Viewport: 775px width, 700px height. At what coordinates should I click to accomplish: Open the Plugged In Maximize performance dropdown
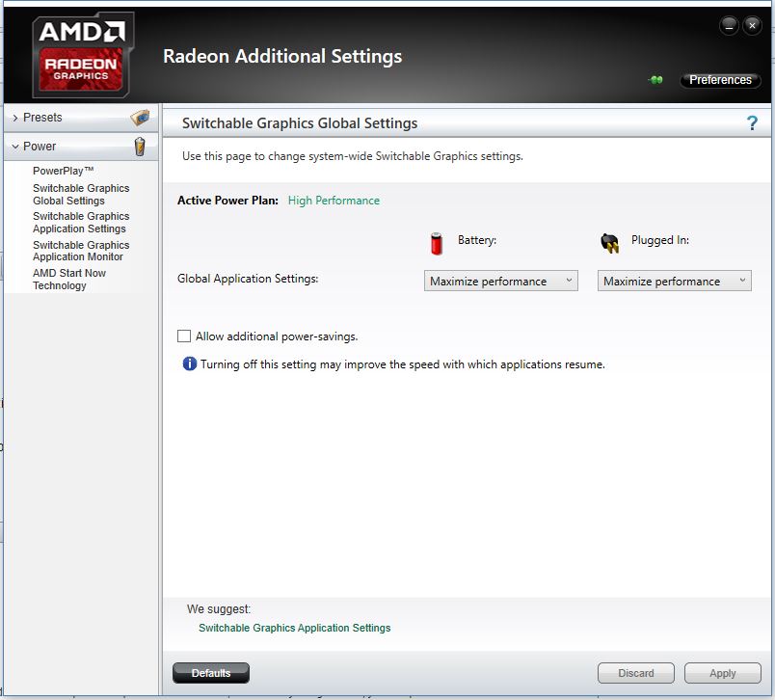(674, 281)
